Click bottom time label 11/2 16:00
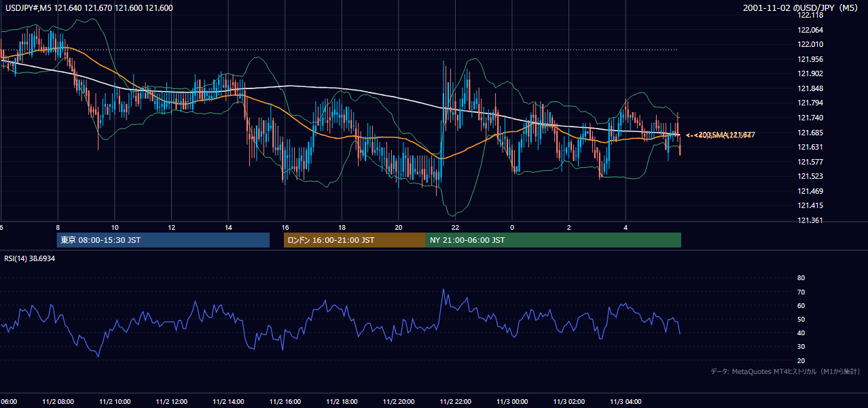 [x=285, y=402]
